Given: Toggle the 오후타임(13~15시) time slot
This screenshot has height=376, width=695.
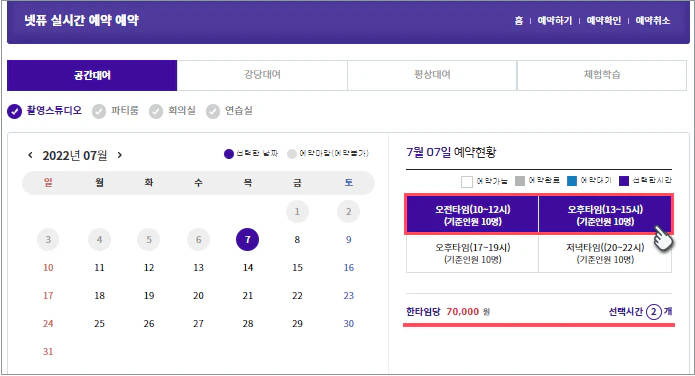Looking at the screenshot, I should (605, 215).
